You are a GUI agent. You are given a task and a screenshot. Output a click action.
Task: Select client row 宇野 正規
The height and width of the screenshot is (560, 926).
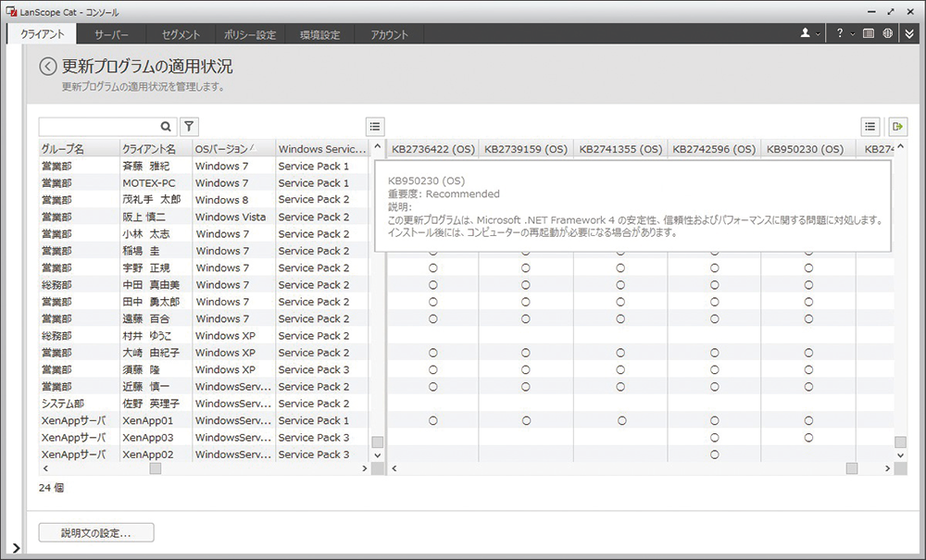point(204,268)
